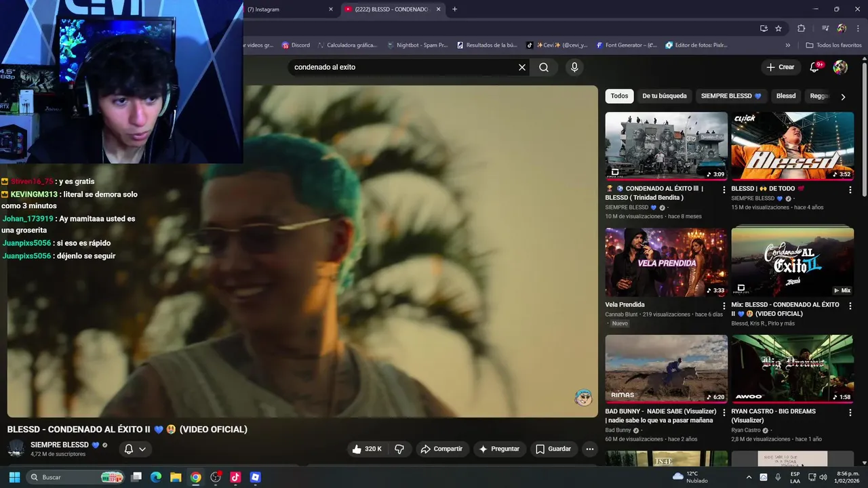Click the YouTube search magnifier button
The width and height of the screenshot is (868, 488).
(x=544, y=67)
